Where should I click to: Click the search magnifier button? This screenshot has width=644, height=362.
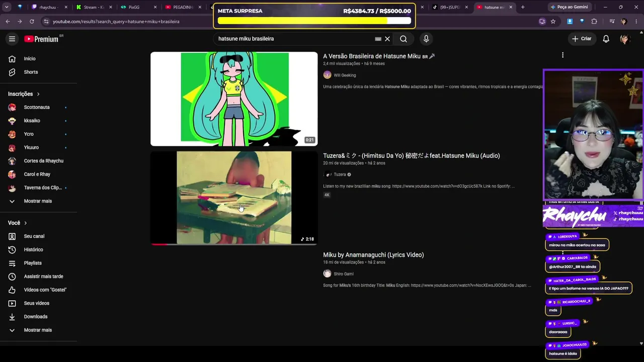coord(404,39)
